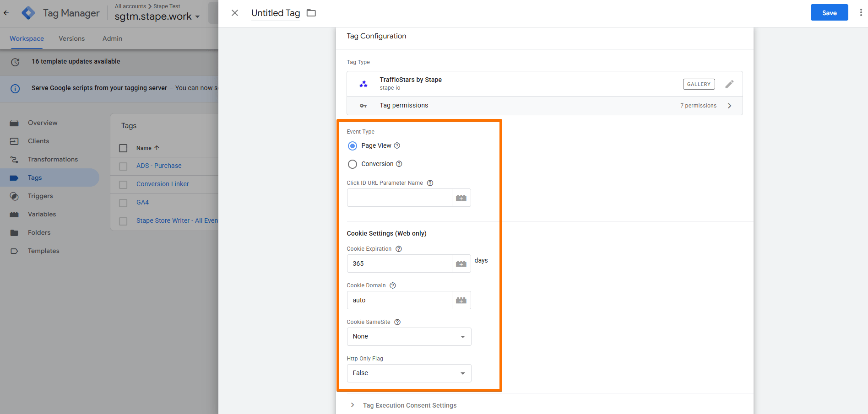
Task: Click the Click ID URL Parameter Name input
Action: [x=399, y=198]
